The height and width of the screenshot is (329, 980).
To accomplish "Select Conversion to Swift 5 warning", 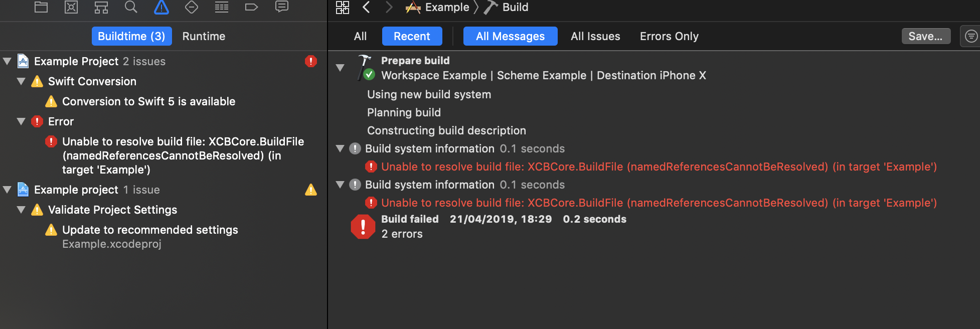I will point(148,101).
